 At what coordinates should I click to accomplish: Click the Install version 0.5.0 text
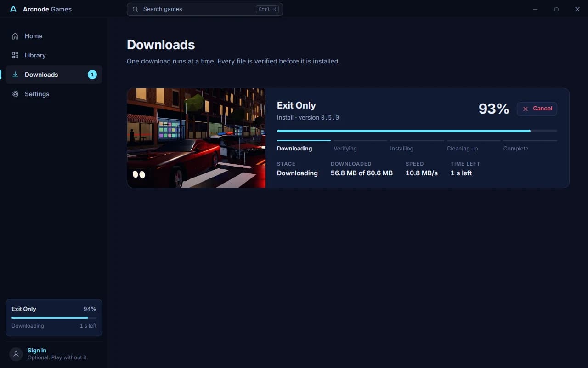pyautogui.click(x=308, y=118)
